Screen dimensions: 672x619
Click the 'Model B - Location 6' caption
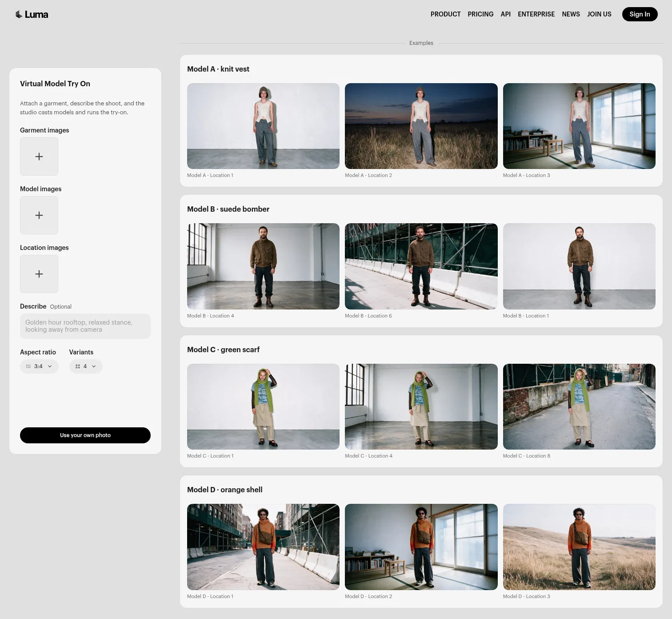[x=368, y=316]
